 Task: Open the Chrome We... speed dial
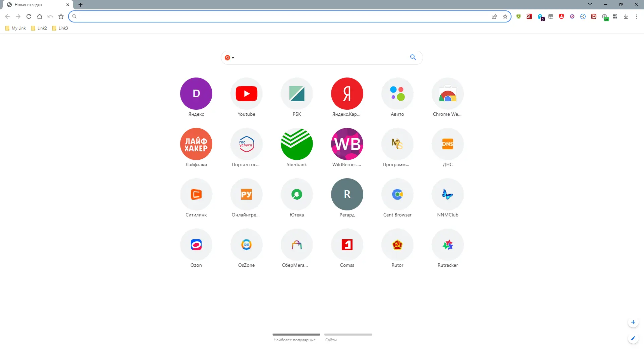click(x=448, y=97)
